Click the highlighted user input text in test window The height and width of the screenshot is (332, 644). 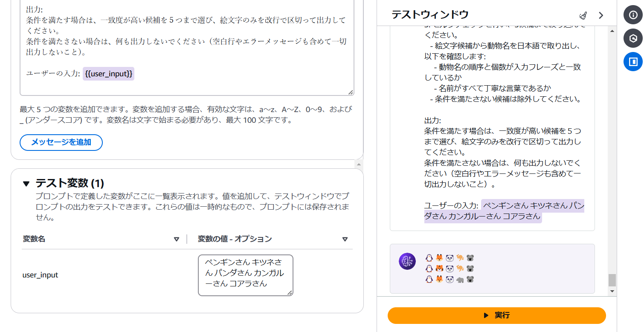504,211
